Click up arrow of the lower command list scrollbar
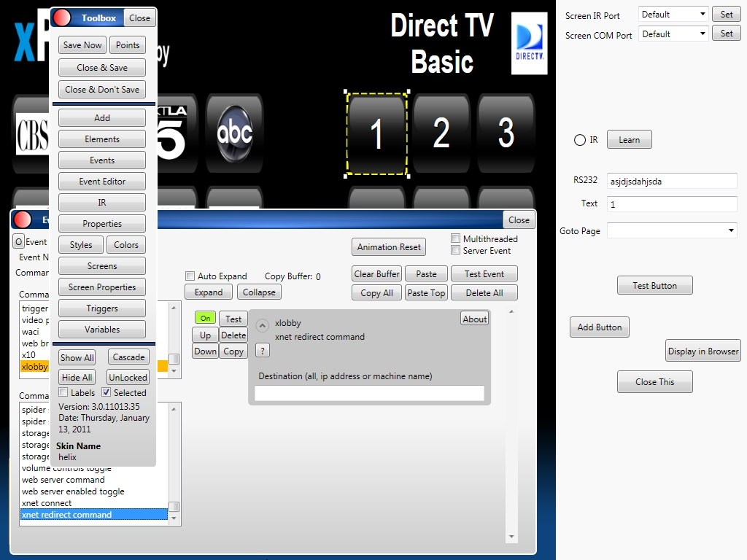 click(x=174, y=409)
